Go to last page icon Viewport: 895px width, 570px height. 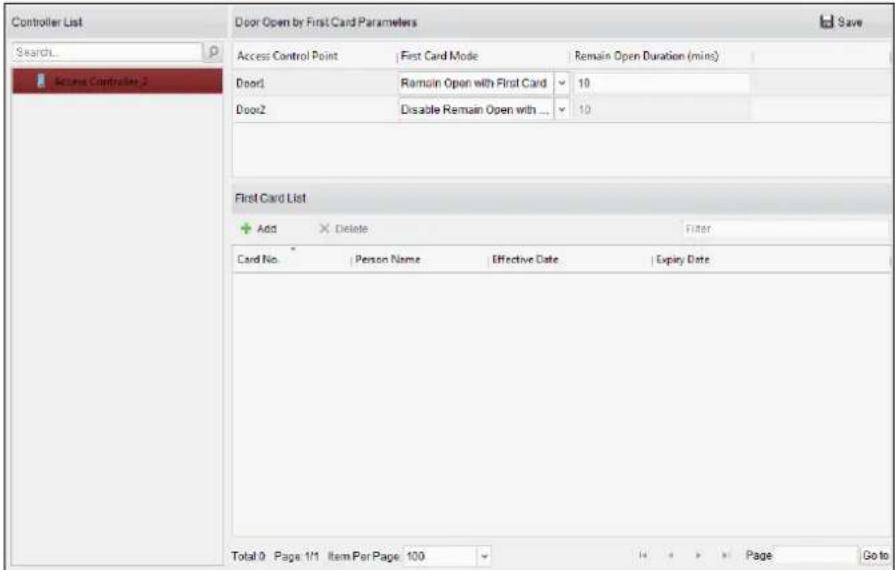tap(725, 555)
